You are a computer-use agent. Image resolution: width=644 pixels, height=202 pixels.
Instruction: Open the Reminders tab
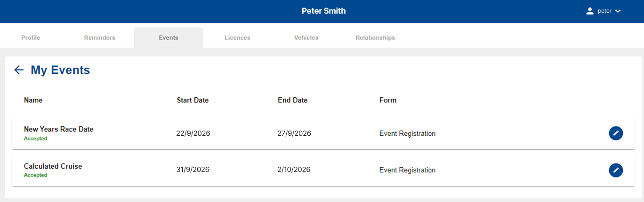click(100, 38)
